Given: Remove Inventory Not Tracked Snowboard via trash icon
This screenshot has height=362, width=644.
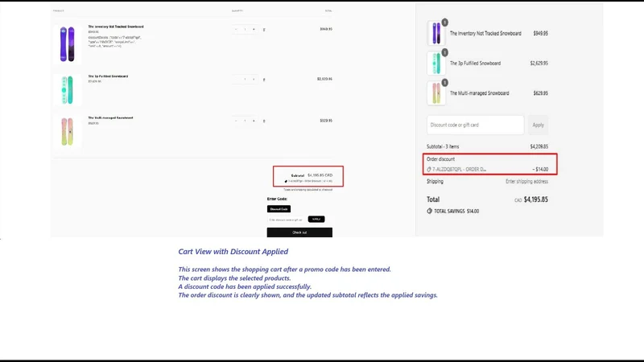Looking at the screenshot, I should pyautogui.click(x=264, y=30).
